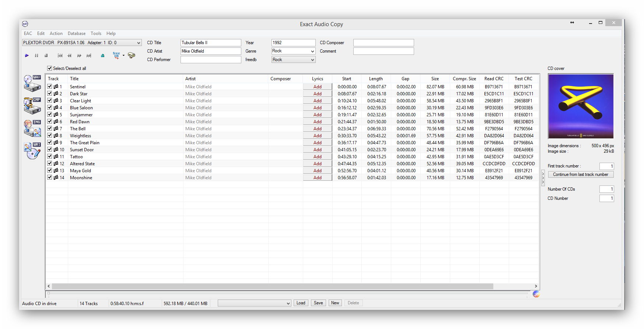Click the freedb metadata lookup icon
Image resolution: width=644 pixels, height=329 pixels.
[116, 56]
